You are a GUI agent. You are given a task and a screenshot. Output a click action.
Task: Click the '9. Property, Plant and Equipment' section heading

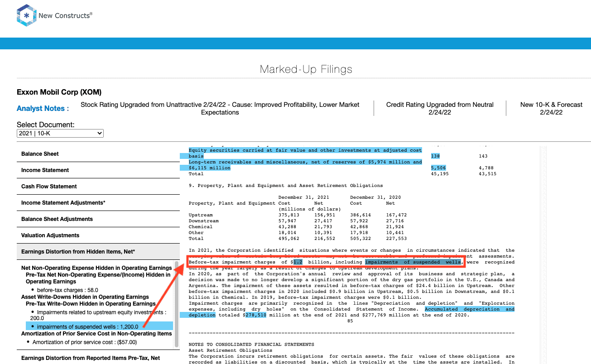286,186
